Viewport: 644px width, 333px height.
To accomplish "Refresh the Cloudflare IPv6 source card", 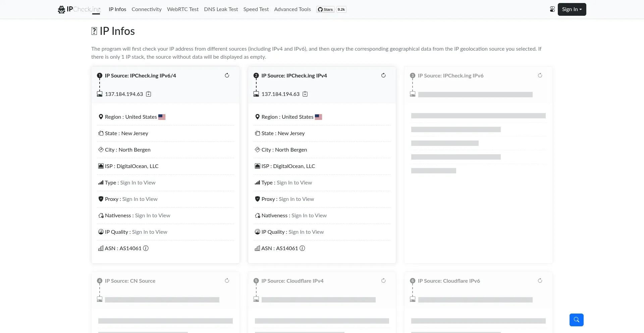I will (x=540, y=281).
